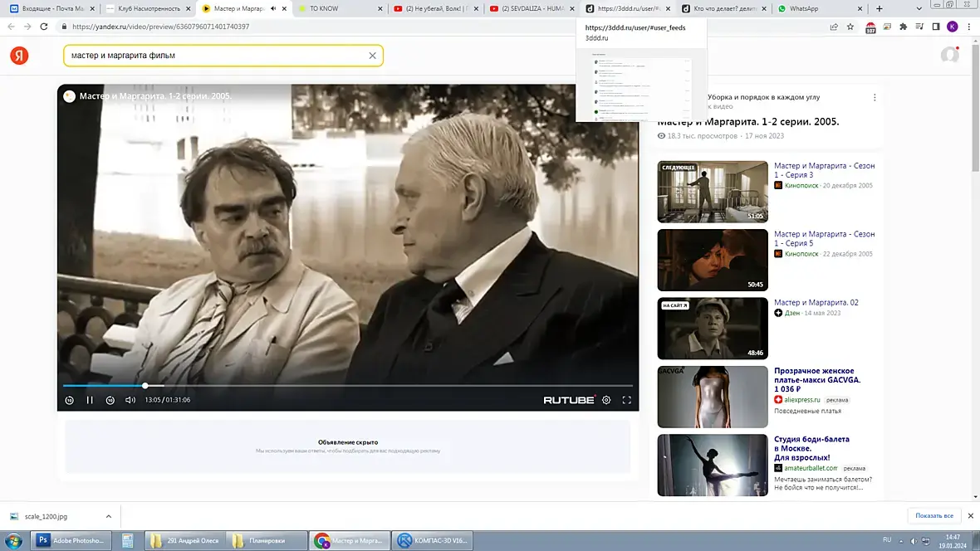980x551 pixels.
Task: Share this page icon in address bar
Action: tap(834, 27)
